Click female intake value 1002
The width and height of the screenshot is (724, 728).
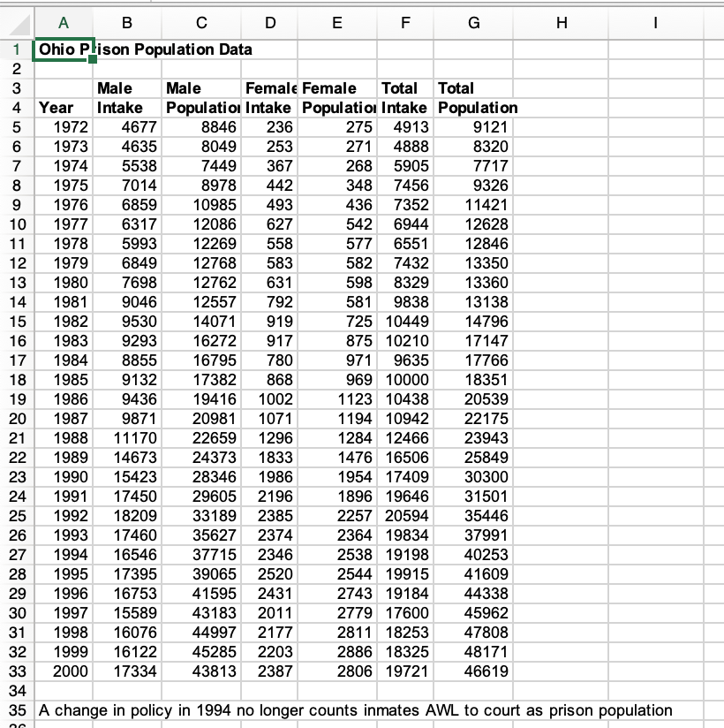tap(269, 399)
